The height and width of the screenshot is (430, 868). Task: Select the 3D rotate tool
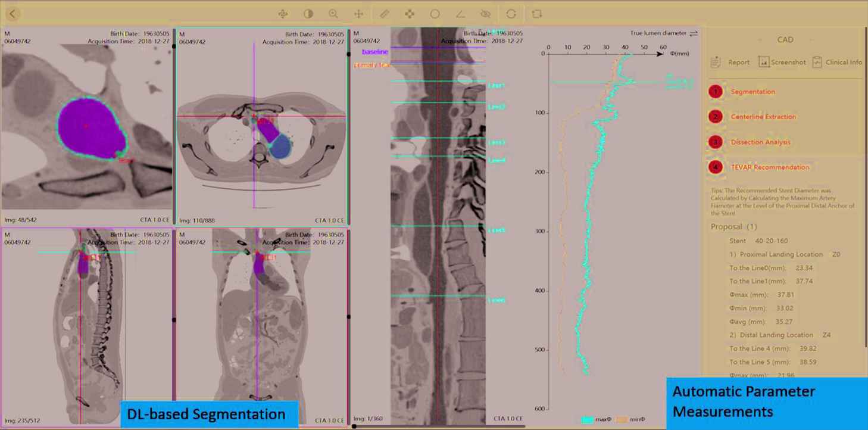[283, 14]
